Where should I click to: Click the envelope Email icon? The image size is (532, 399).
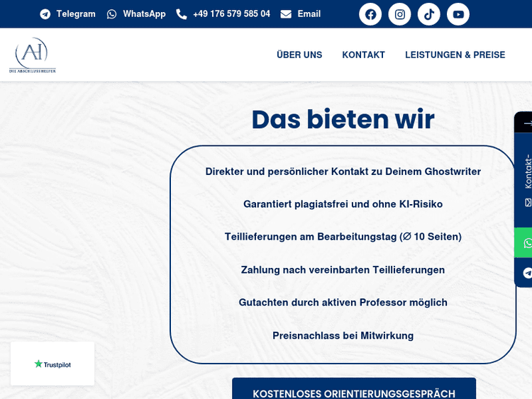coord(286,14)
